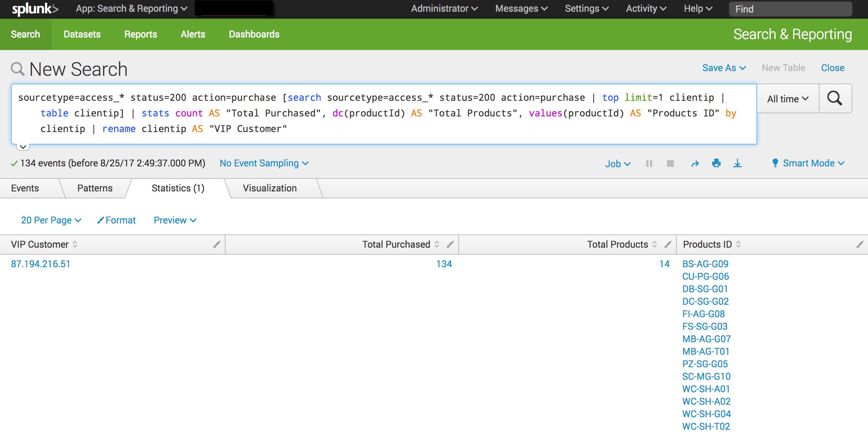Screen dimensions: 868x436
Task: Share the job via arrow icon
Action: point(695,164)
